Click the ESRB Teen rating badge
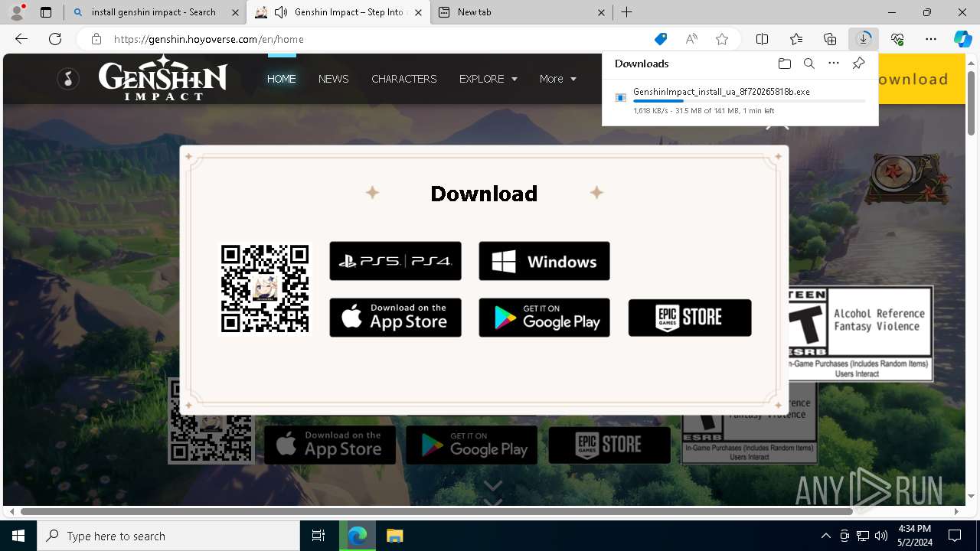The image size is (980, 551). click(860, 333)
